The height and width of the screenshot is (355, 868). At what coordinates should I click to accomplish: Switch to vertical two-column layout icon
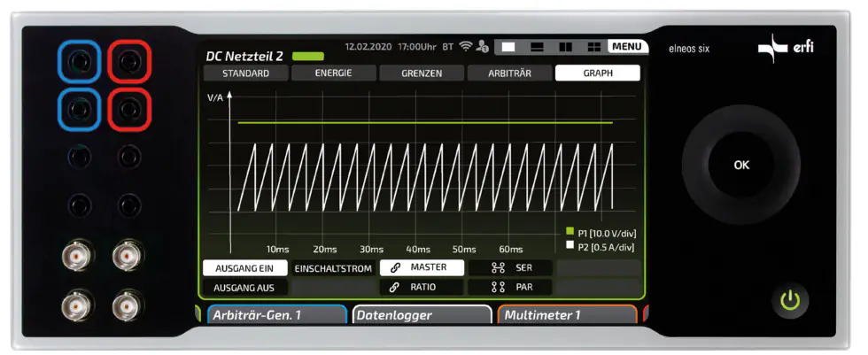[x=565, y=46]
